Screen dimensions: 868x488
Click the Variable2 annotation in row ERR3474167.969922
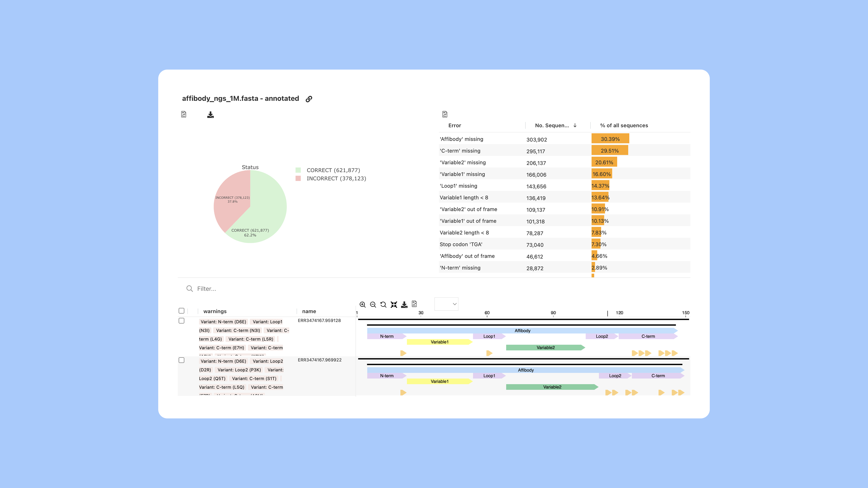point(552,387)
